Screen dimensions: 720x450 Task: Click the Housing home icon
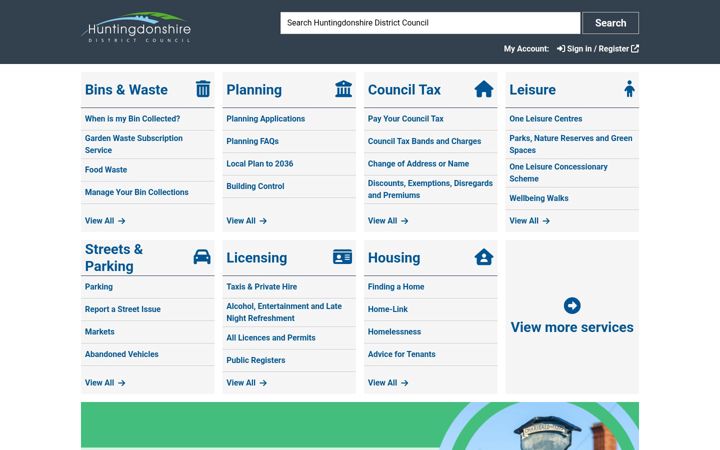coord(484,257)
